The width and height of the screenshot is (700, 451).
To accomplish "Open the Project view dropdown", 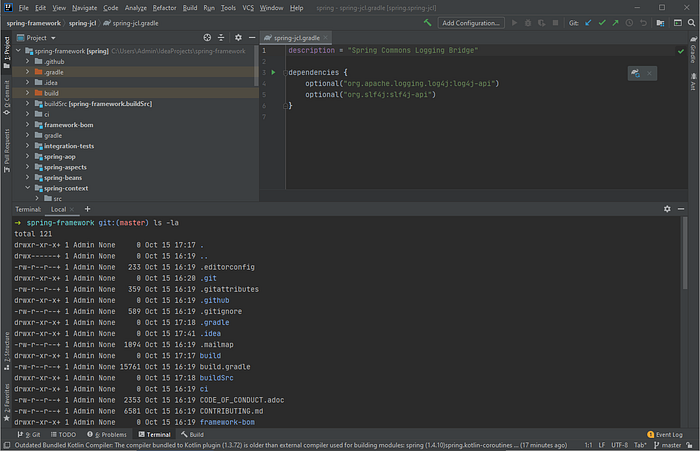I will coord(51,37).
